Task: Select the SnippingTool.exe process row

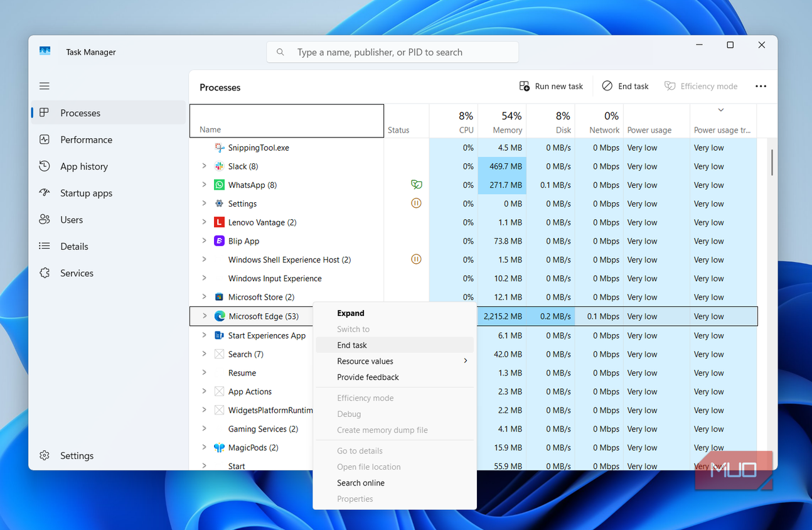Action: 474,148
